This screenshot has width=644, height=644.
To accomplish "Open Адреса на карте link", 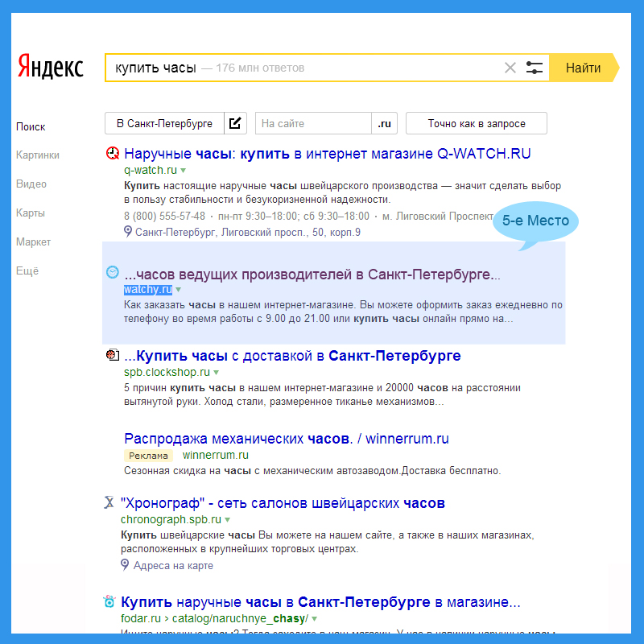I will pyautogui.click(x=173, y=566).
